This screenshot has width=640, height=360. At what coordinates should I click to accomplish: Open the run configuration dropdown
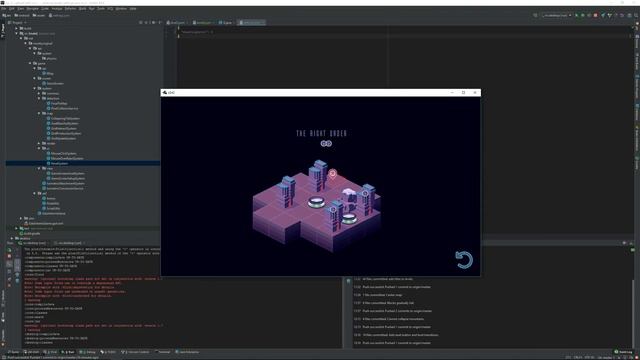coord(557,16)
